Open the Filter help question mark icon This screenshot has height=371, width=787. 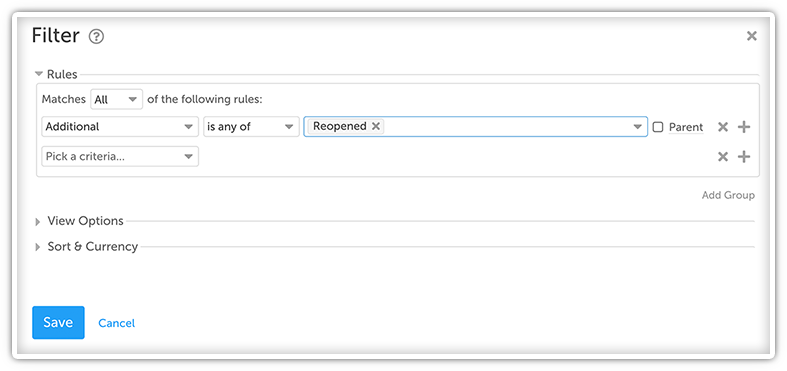96,37
